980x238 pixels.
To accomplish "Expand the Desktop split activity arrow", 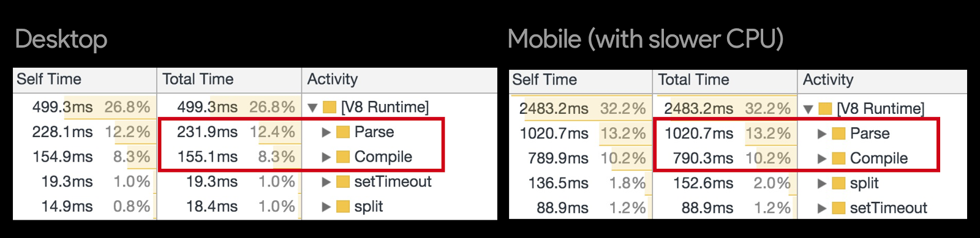I will (326, 207).
